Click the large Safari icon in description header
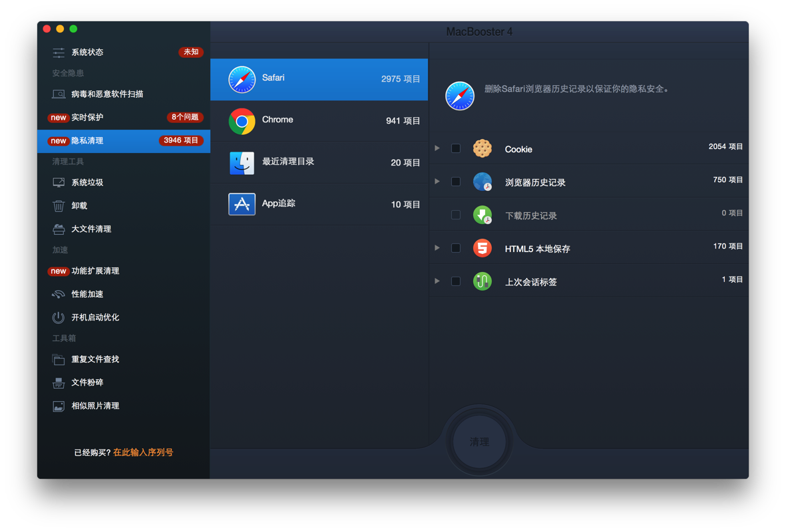This screenshot has width=786, height=532. pyautogui.click(x=460, y=96)
